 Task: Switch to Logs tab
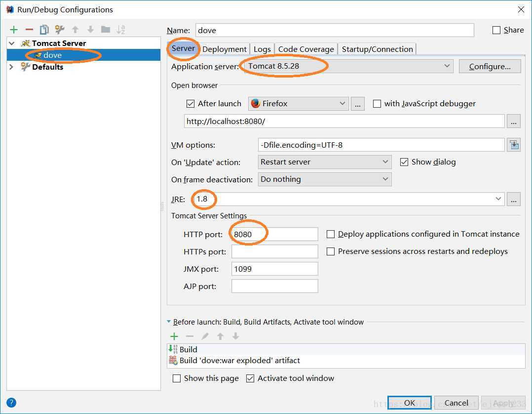tap(262, 49)
